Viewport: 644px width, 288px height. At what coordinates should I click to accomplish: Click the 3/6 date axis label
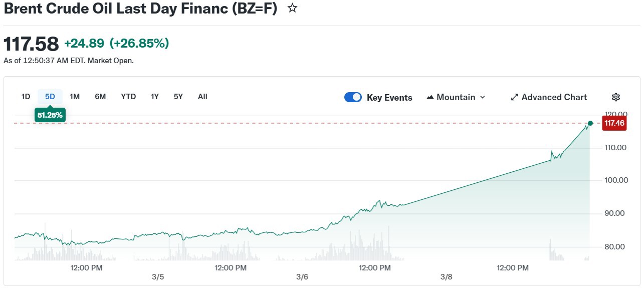coord(302,277)
